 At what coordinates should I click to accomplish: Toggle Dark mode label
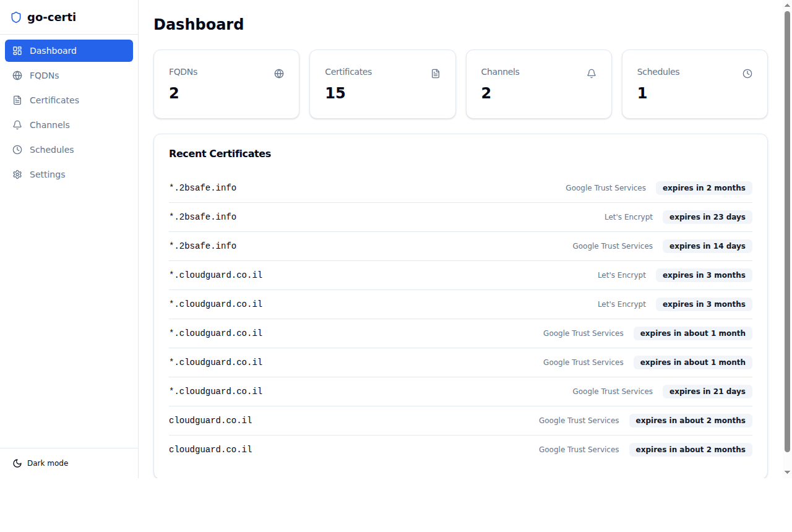pyautogui.click(x=48, y=463)
